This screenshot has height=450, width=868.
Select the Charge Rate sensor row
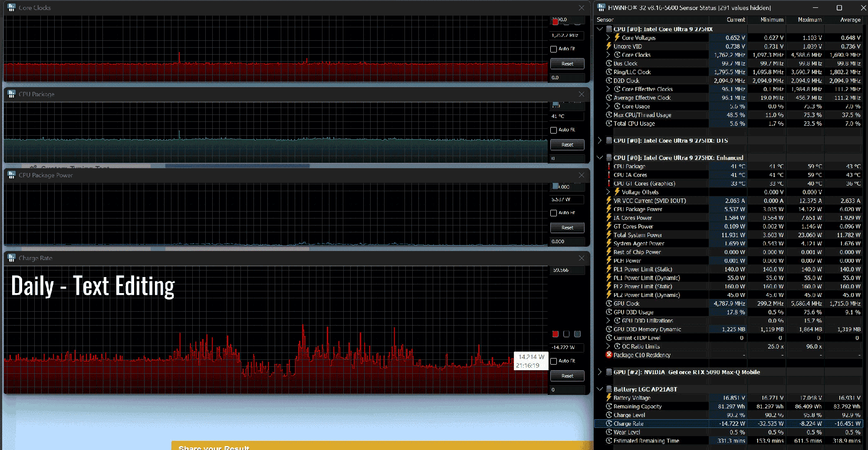click(729, 424)
